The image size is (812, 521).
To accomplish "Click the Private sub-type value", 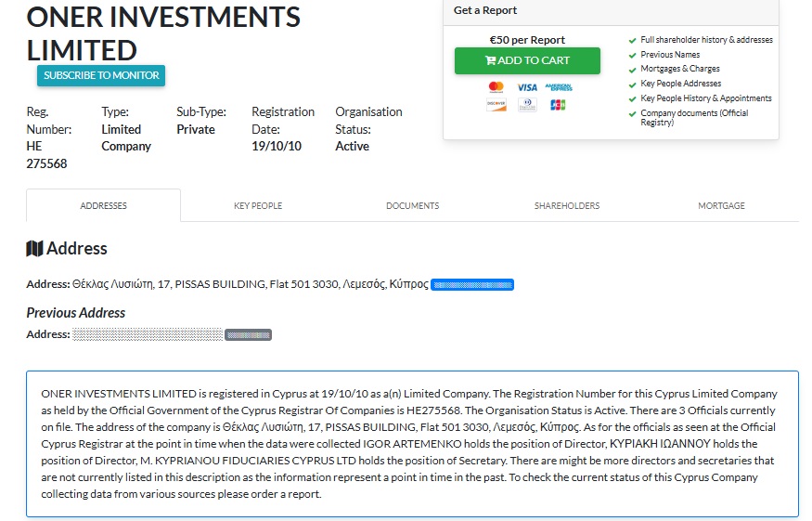I will [x=196, y=129].
